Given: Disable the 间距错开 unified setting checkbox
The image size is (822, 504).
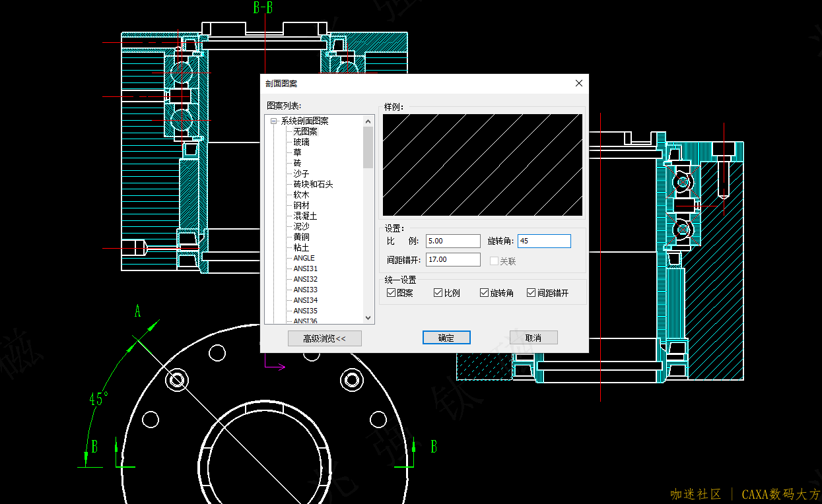Looking at the screenshot, I should pyautogui.click(x=531, y=293).
